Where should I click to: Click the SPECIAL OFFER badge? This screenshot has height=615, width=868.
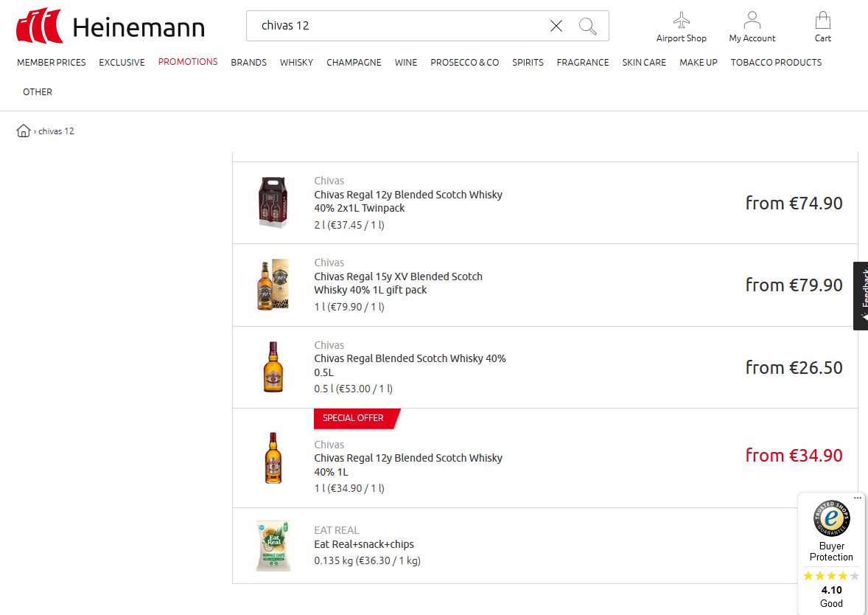click(357, 418)
